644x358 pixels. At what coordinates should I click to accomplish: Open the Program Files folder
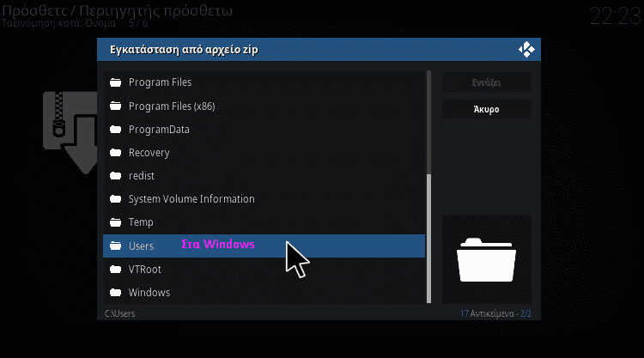[x=264, y=82]
